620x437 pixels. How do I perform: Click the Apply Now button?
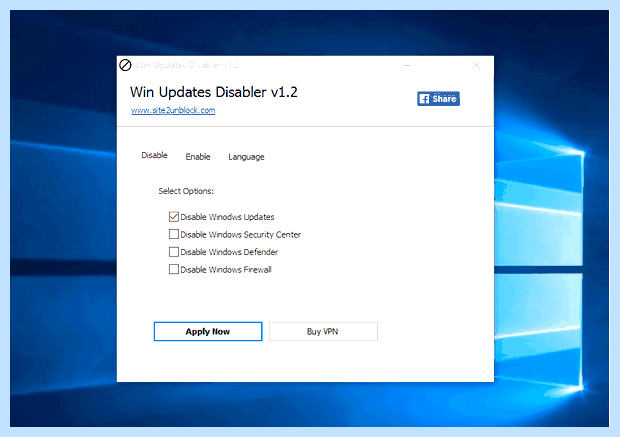(208, 331)
